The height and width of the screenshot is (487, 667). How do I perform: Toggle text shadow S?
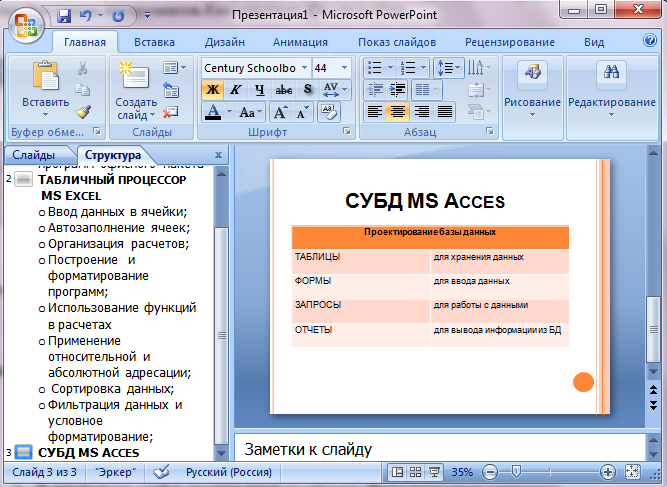(x=308, y=90)
